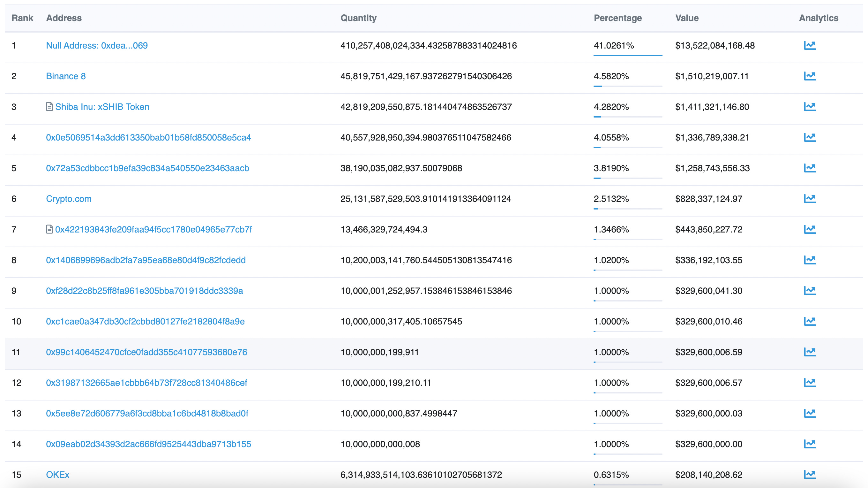Image resolution: width=868 pixels, height=488 pixels.
Task: Click the 4.5820% percentage bar
Action: tap(628, 86)
